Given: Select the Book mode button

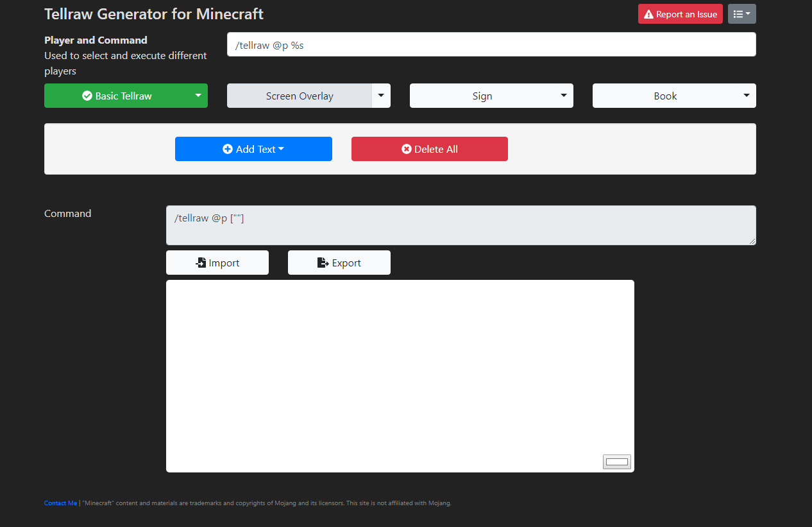Looking at the screenshot, I should coord(664,96).
